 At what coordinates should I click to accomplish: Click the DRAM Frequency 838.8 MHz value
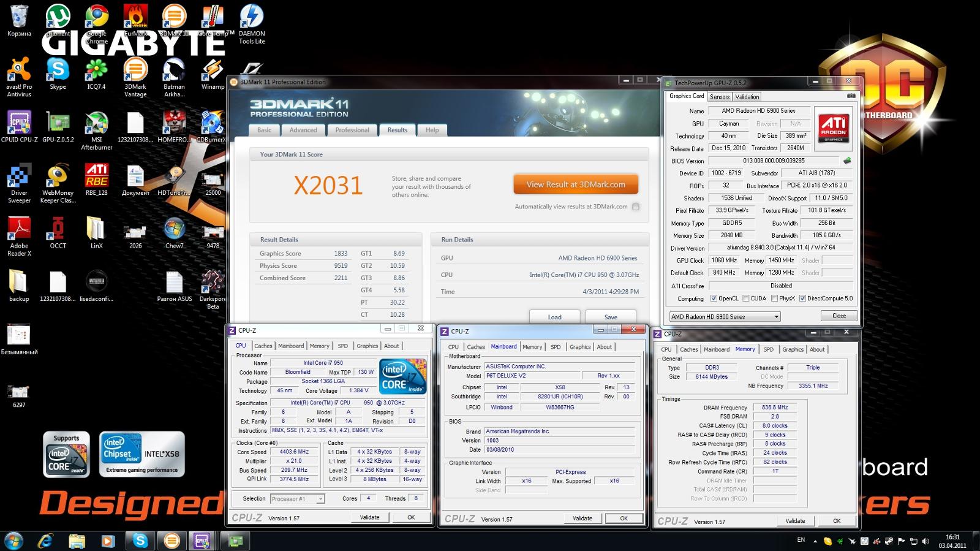tap(775, 407)
